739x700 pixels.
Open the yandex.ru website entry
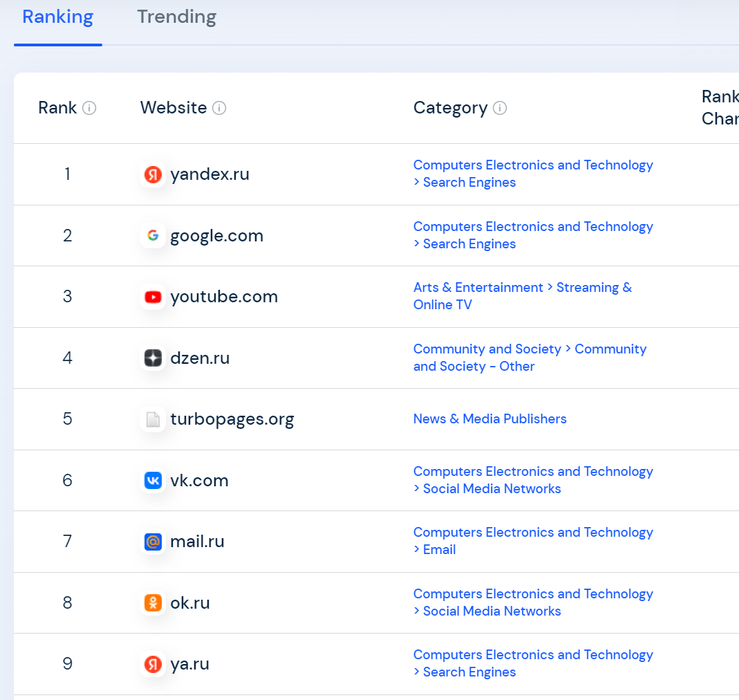tap(209, 174)
